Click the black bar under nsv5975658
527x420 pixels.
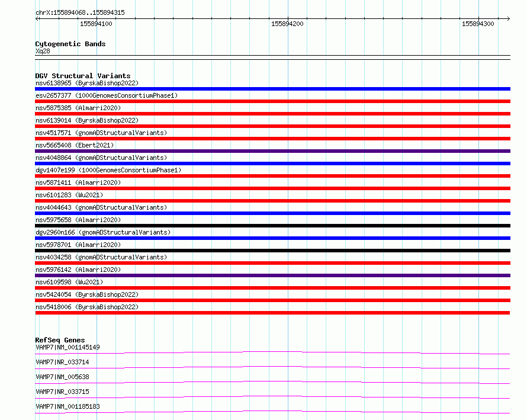point(272,226)
